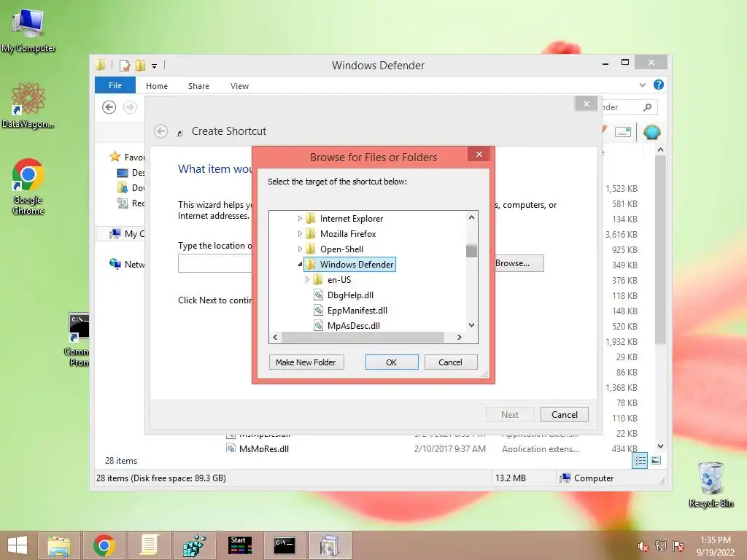
Task: Click the muted volume tray icon
Action: coord(643,546)
